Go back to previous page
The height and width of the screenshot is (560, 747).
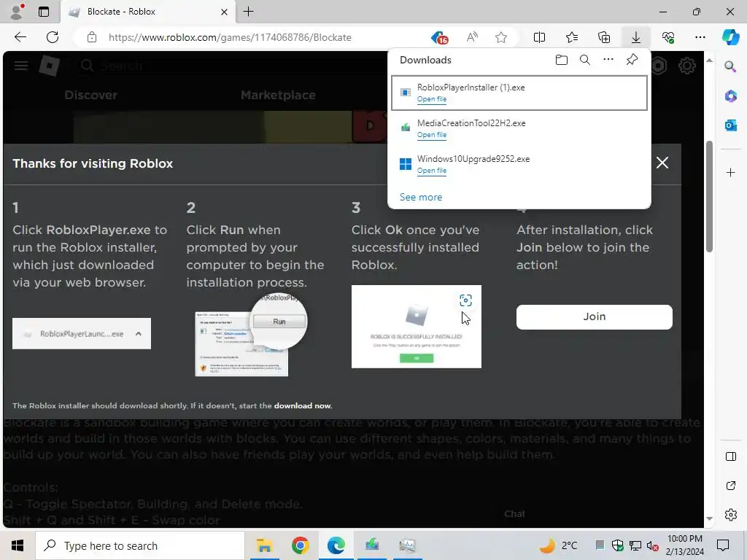pyautogui.click(x=20, y=37)
